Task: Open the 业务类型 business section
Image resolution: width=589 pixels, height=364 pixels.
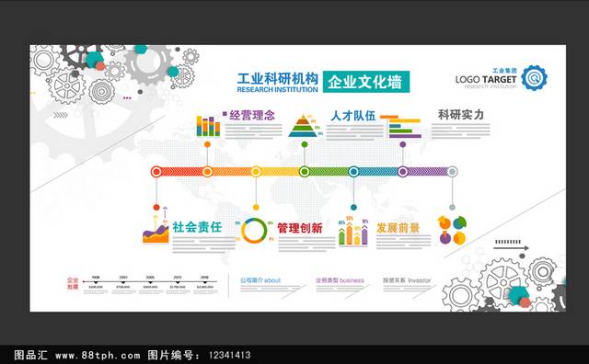Action: click(340, 280)
